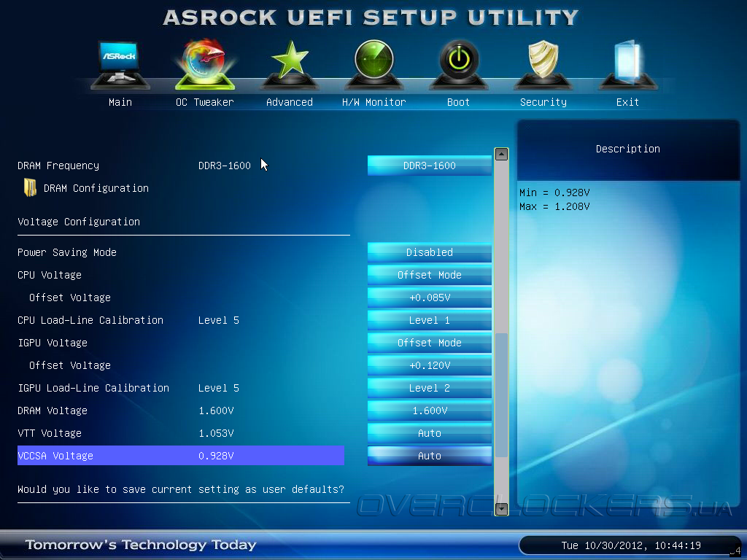Select the DRAM Voltage label
Screen dimensions: 747x560
(x=53, y=411)
